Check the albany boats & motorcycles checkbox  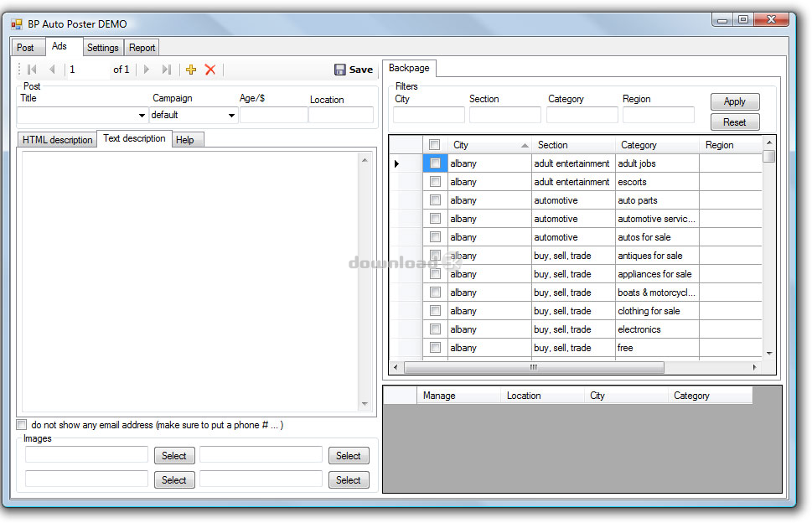(x=436, y=293)
